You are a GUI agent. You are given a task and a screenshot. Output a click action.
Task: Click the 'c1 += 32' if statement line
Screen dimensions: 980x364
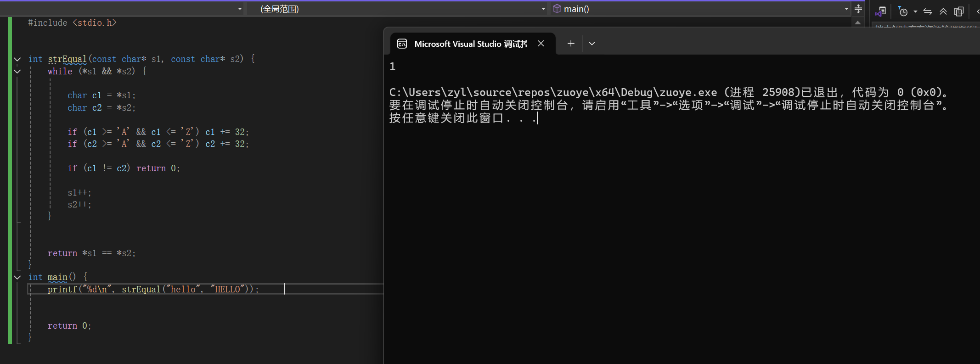coord(158,132)
